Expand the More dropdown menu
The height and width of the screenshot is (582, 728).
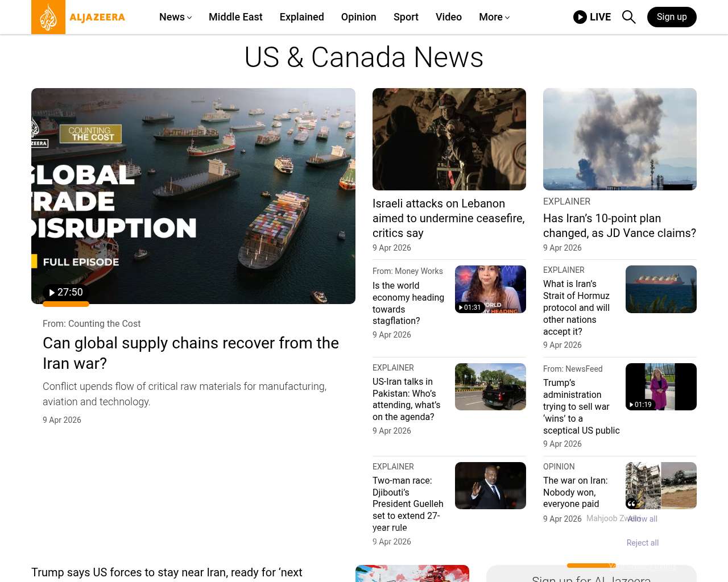(494, 17)
